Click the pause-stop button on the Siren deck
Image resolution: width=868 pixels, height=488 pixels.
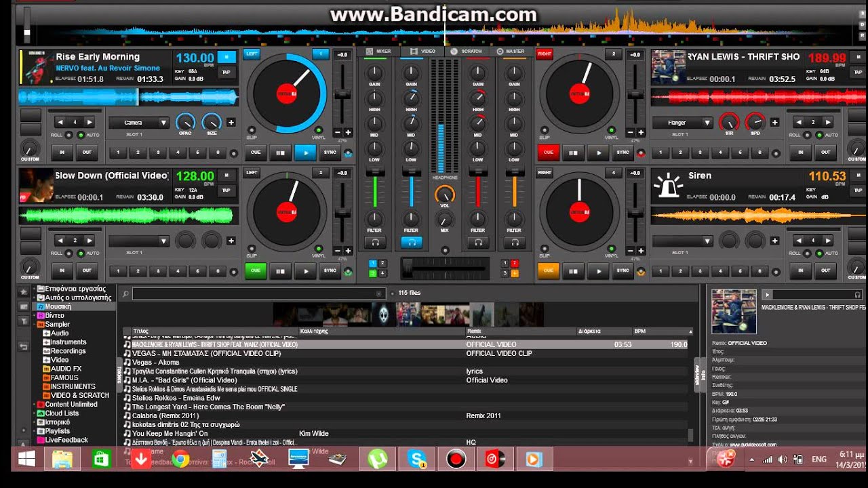573,271
